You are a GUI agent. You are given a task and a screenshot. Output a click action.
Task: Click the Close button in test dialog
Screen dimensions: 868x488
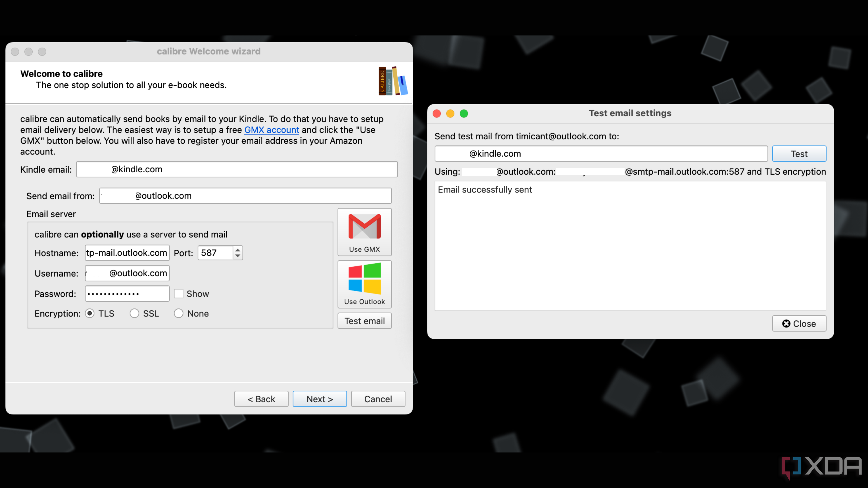(x=799, y=324)
